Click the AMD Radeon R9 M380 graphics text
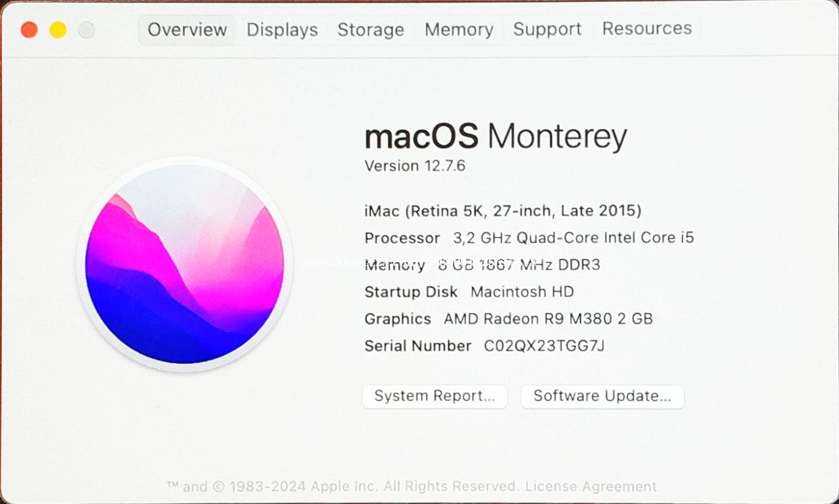The height and width of the screenshot is (504, 839). pyautogui.click(x=548, y=319)
